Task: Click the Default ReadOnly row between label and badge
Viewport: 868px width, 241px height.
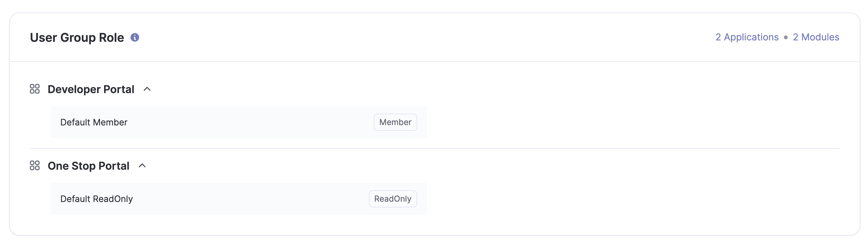Action: click(246, 199)
